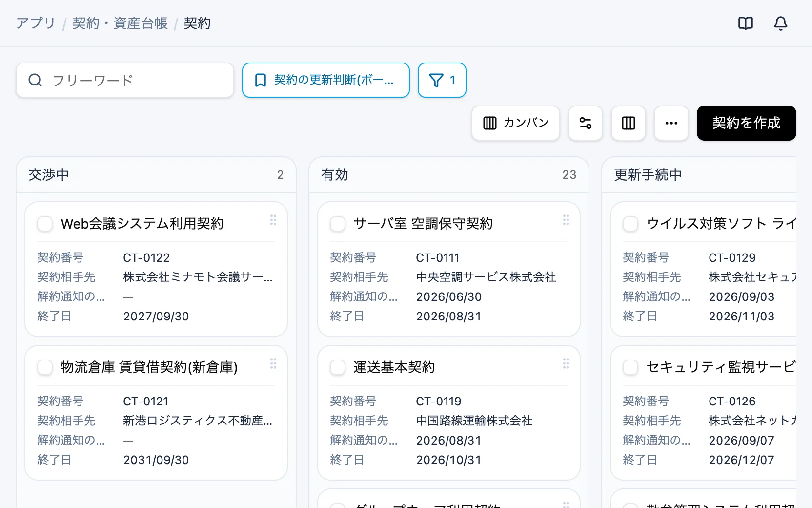Select checkbox for 運送基本契約
This screenshot has height=508, width=812.
coord(338,367)
